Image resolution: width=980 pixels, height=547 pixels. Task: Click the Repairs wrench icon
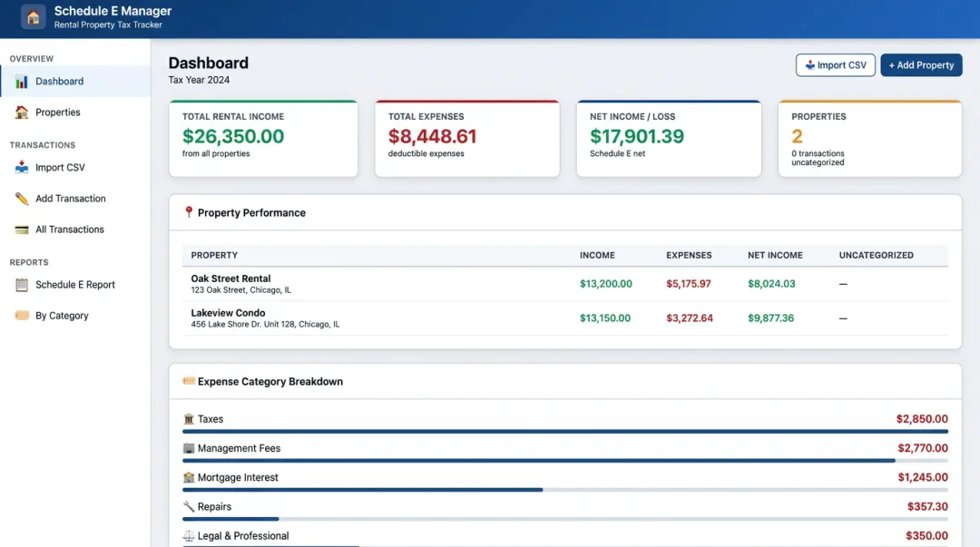point(189,506)
